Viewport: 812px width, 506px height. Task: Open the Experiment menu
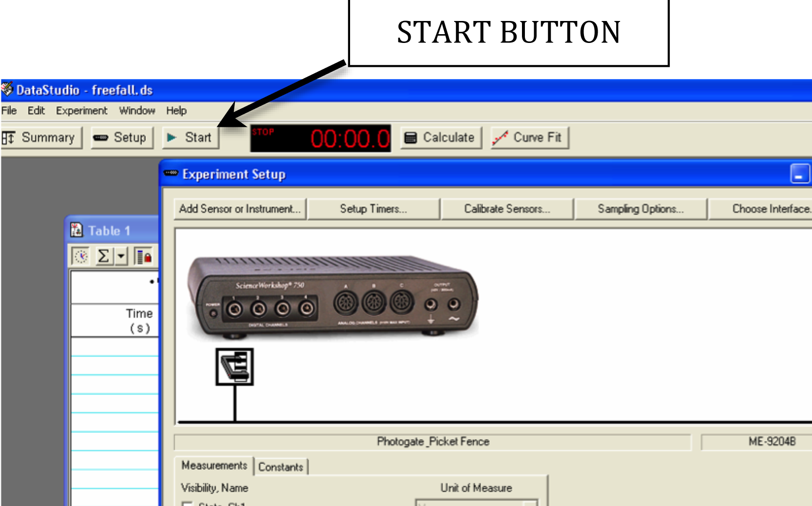point(82,111)
